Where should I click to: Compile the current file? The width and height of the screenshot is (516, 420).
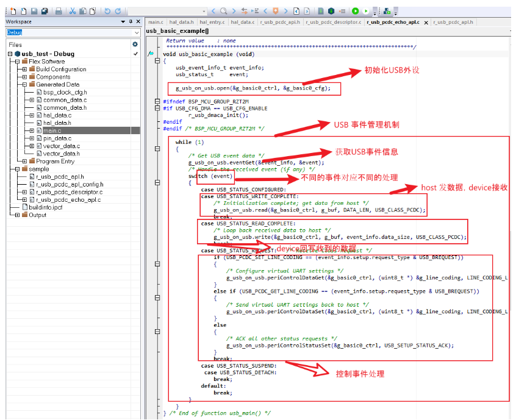click(321, 11)
